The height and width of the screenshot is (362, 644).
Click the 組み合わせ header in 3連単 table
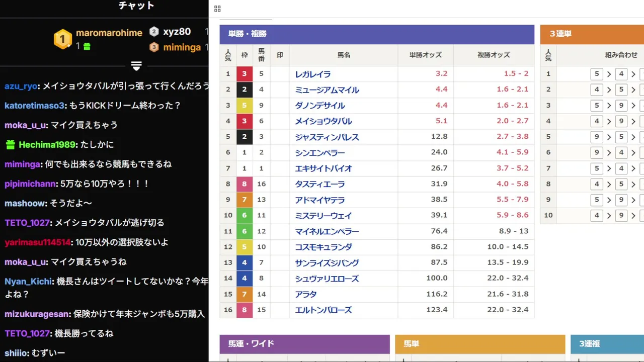tap(621, 55)
